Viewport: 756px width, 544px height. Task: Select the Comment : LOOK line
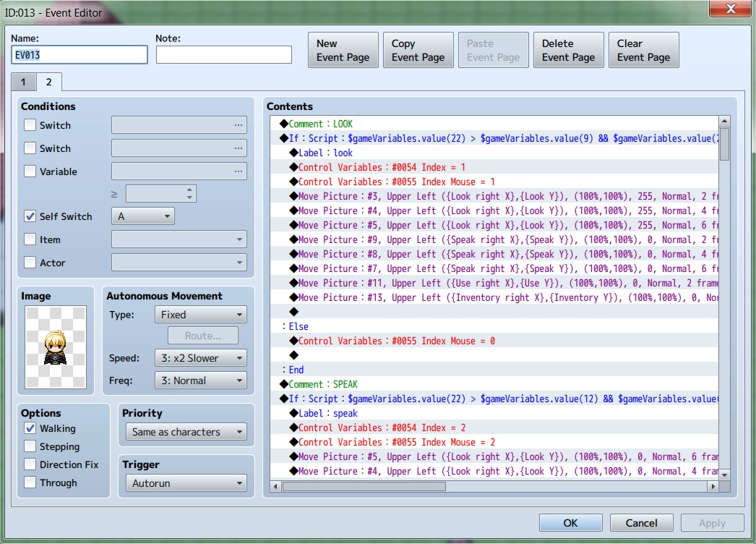point(494,124)
